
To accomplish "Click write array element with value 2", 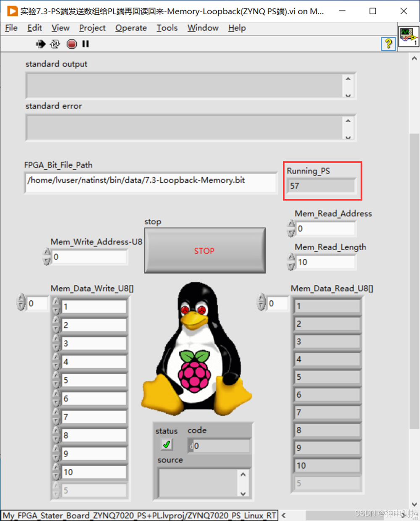I will 94,325.
